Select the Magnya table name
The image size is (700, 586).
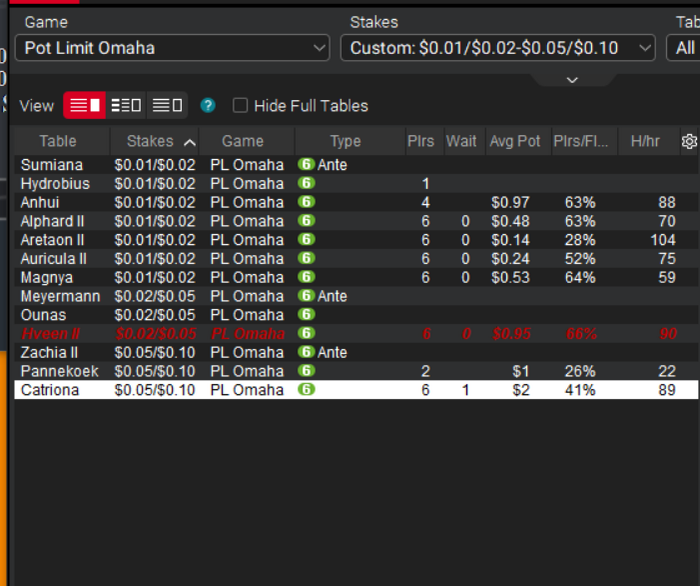pos(47,278)
